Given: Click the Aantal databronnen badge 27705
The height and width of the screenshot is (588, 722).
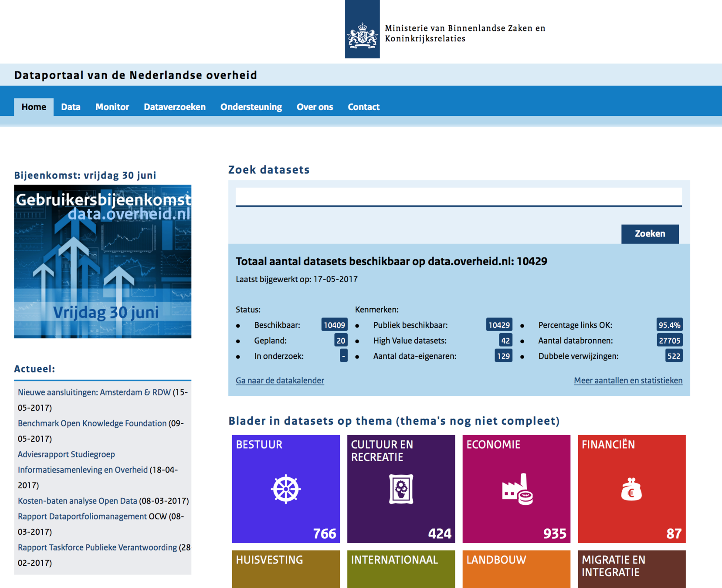Looking at the screenshot, I should point(669,341).
